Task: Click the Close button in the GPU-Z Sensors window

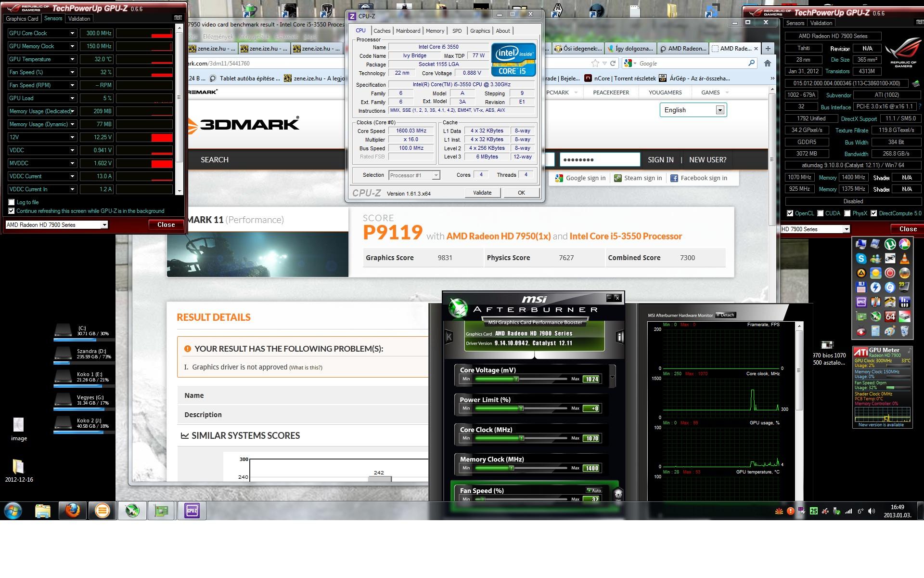Action: (x=166, y=224)
